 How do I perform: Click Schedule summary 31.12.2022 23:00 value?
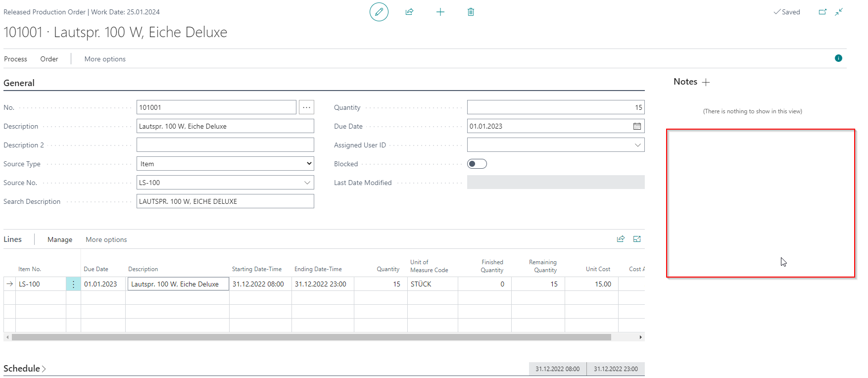point(616,369)
